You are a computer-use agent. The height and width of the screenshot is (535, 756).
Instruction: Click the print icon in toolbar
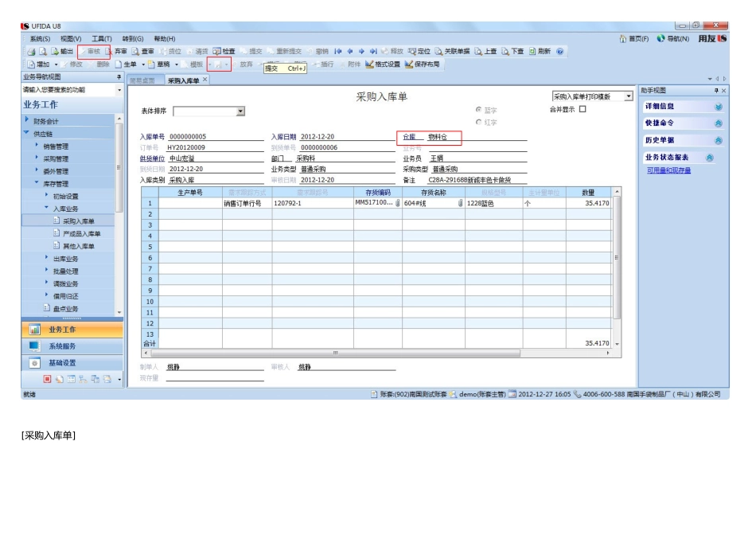point(32,52)
